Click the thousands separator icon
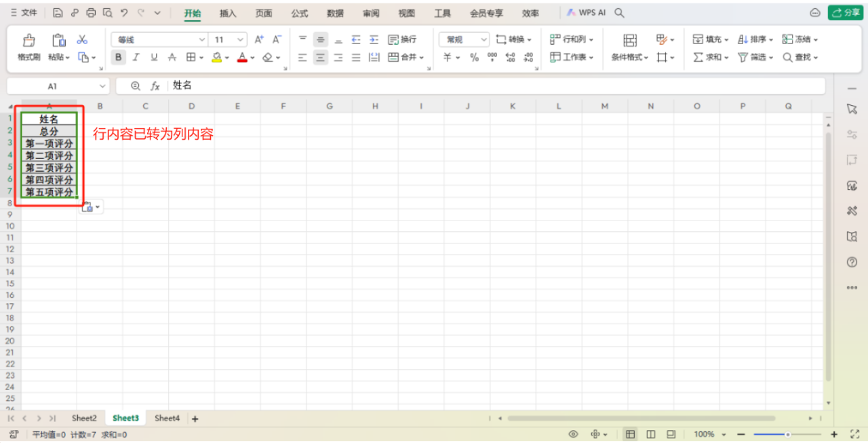The height and width of the screenshot is (443, 868). click(492, 58)
